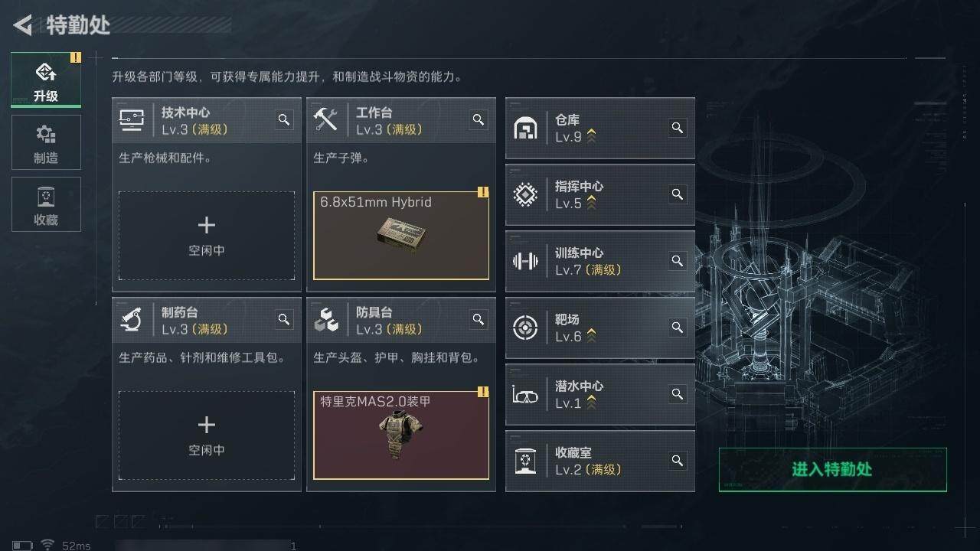Screen dimensions: 980x551
Task: Switch to the 收藏 sidebar tab
Action: (46, 204)
